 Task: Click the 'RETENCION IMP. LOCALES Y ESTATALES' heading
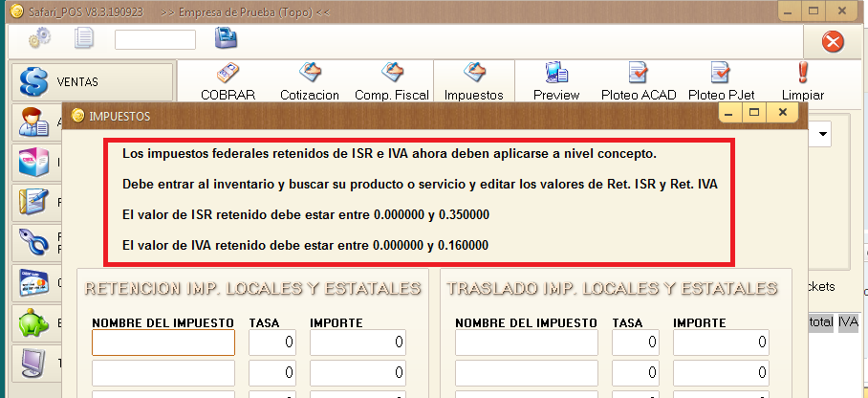click(253, 288)
